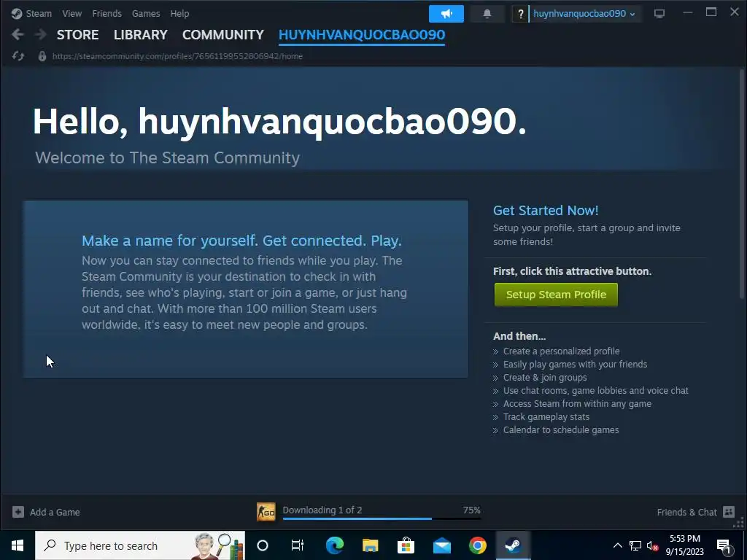This screenshot has width=747, height=560.
Task: Open the Windows Action Center notifications
Action: [x=724, y=545]
